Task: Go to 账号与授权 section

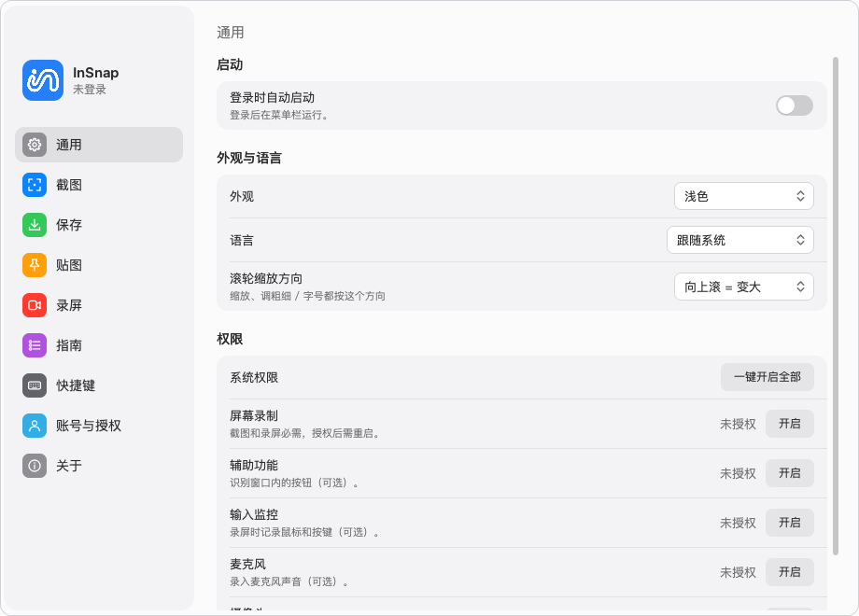Action: (x=99, y=426)
